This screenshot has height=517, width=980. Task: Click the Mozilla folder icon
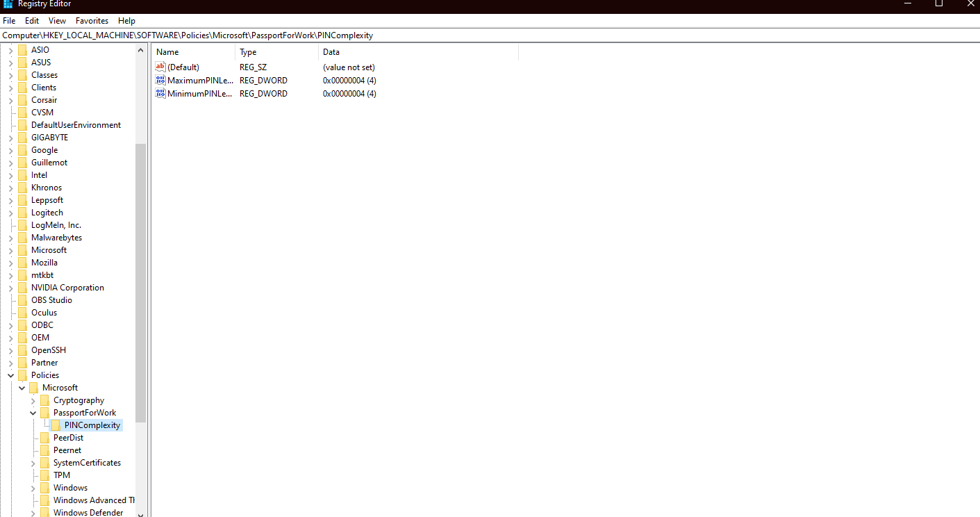coord(23,263)
